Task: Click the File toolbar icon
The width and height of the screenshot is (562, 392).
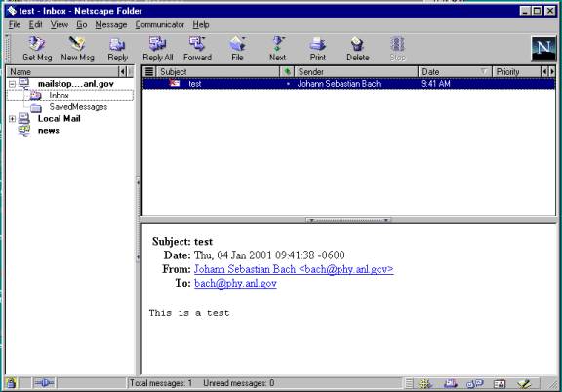Action: (237, 44)
